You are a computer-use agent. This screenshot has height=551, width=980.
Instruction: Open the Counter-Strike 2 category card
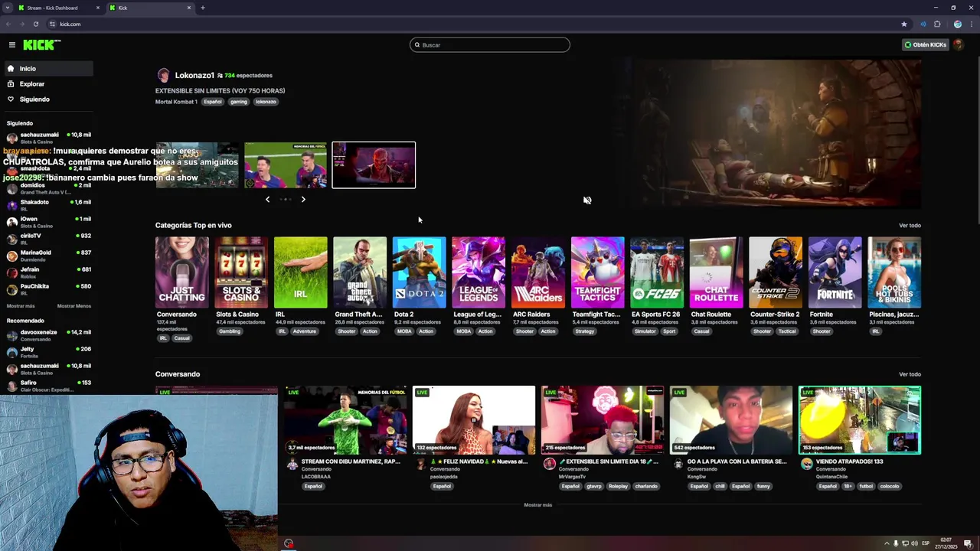pos(776,272)
